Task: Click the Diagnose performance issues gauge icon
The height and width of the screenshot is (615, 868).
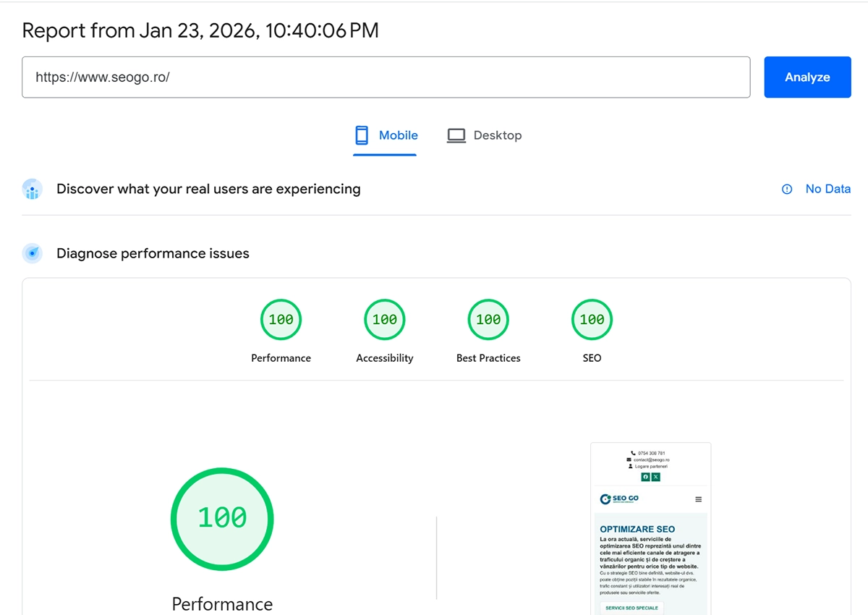Action: [x=32, y=253]
